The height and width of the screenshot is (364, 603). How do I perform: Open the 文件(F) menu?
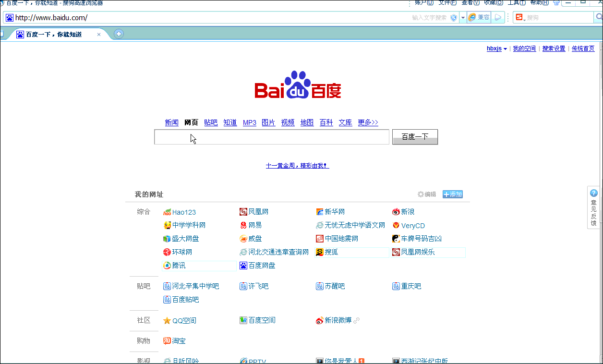pyautogui.click(x=447, y=3)
